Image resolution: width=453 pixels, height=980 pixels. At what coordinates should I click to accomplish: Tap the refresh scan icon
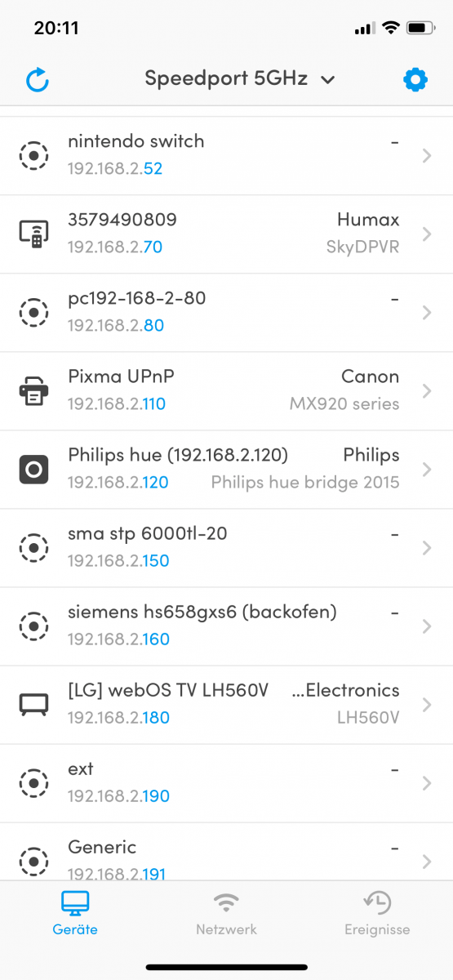[38, 80]
